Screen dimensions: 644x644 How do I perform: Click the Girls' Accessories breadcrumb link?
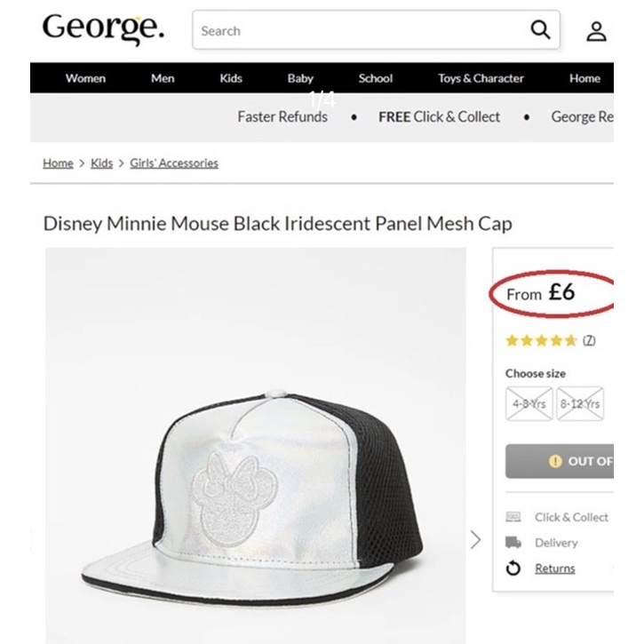(x=174, y=163)
